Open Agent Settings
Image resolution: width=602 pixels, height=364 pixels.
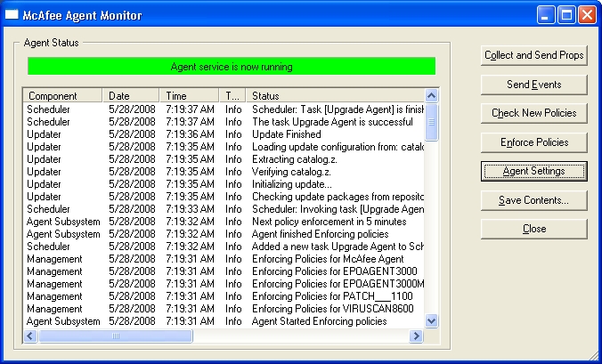534,171
